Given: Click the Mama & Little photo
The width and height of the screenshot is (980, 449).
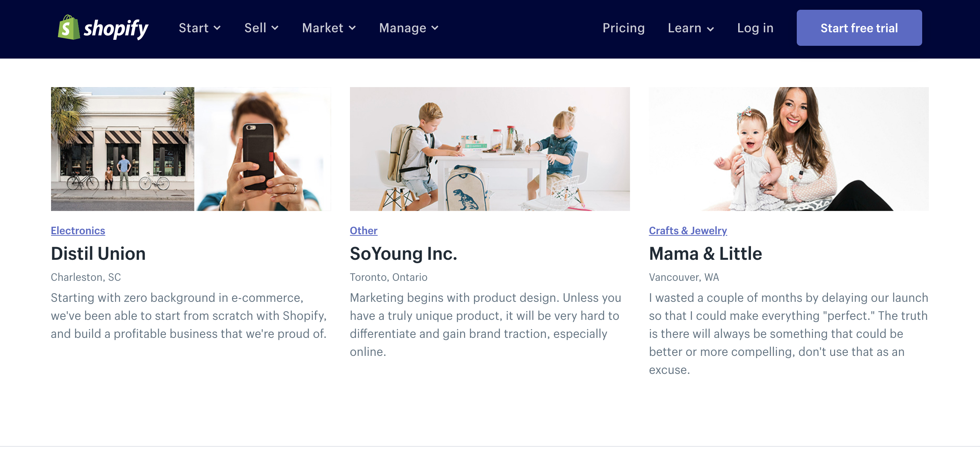Looking at the screenshot, I should tap(788, 149).
